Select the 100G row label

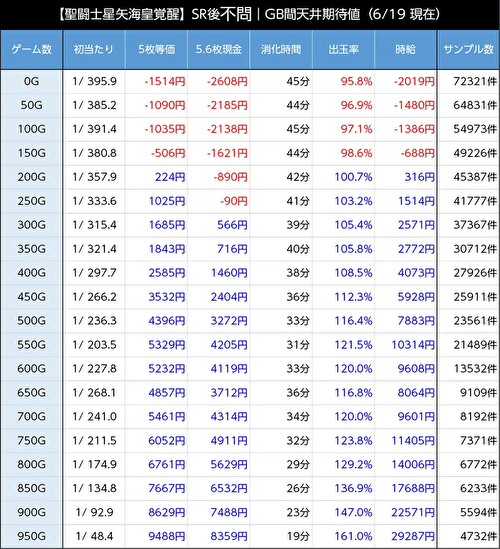coord(32,129)
